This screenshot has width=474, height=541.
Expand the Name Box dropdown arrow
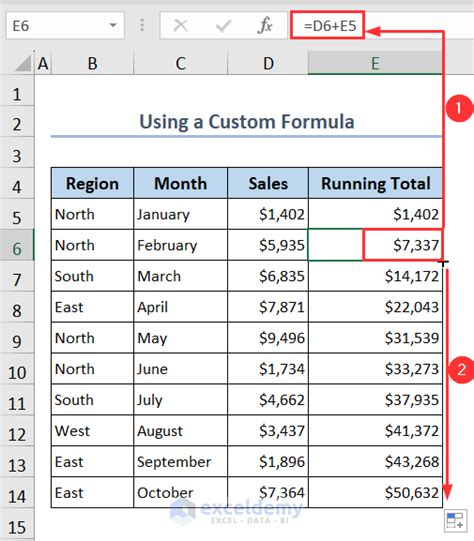[x=113, y=25]
